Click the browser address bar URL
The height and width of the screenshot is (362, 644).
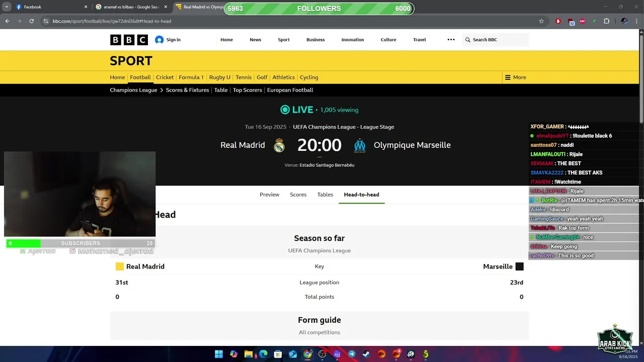coord(112,21)
